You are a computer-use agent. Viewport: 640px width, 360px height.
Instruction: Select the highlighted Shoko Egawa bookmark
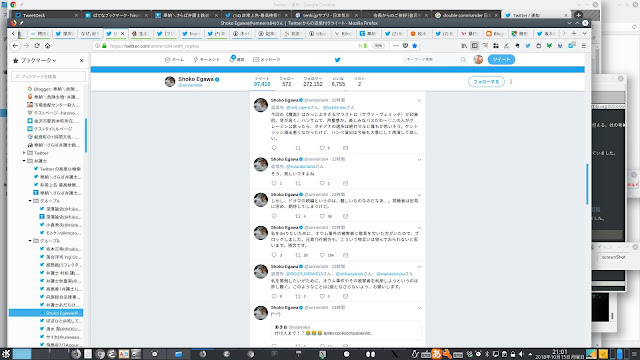[46, 313]
